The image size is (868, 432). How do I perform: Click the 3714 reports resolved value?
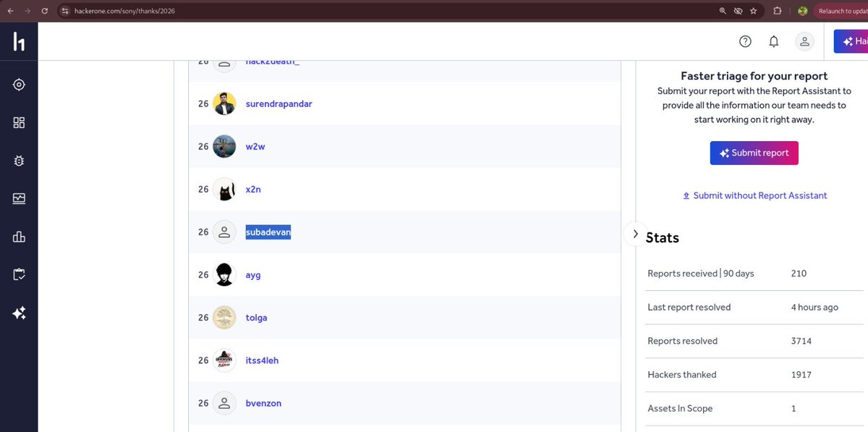(801, 341)
